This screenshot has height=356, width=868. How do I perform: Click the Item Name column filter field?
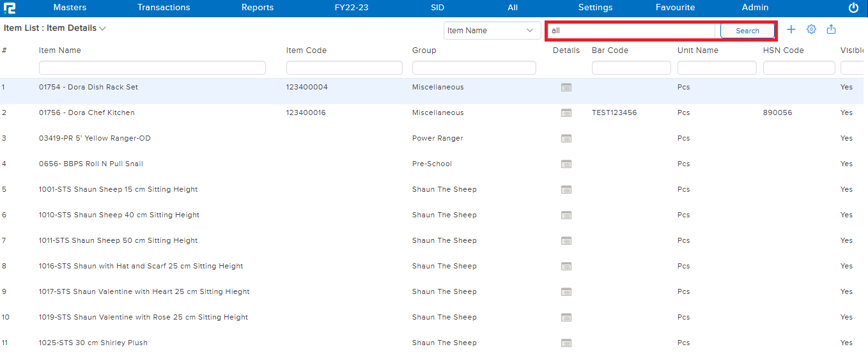[152, 68]
